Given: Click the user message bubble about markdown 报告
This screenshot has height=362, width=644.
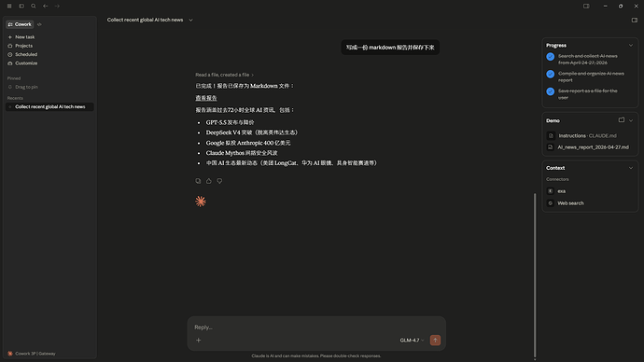Looking at the screenshot, I should pyautogui.click(x=390, y=48).
